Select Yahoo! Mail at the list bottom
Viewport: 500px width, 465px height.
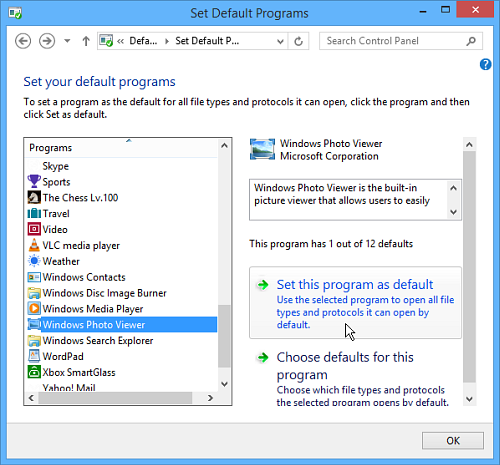69,388
